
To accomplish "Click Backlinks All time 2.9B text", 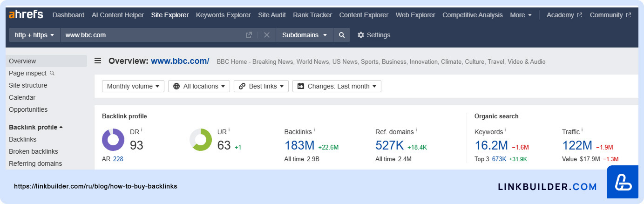I will tap(302, 159).
